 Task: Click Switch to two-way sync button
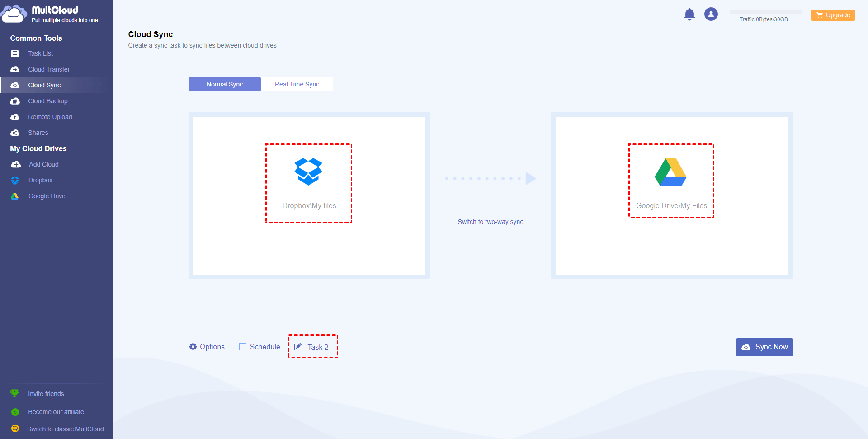point(491,222)
